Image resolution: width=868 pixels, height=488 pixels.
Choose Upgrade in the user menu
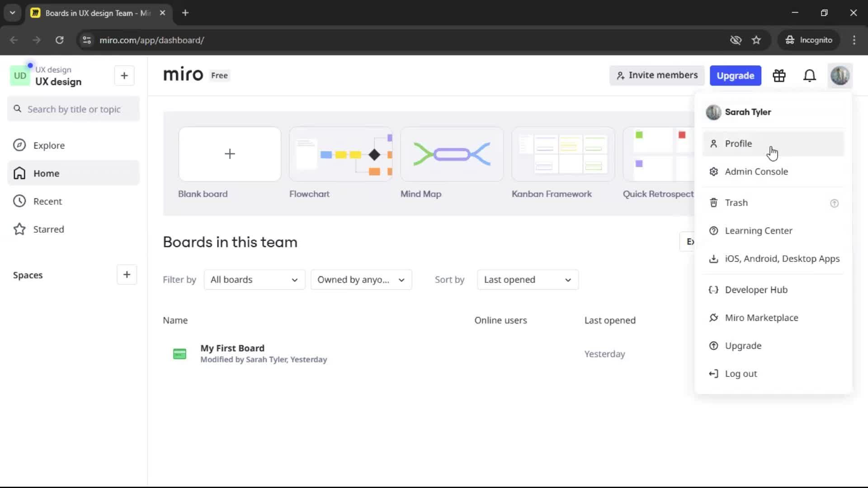click(x=773, y=346)
